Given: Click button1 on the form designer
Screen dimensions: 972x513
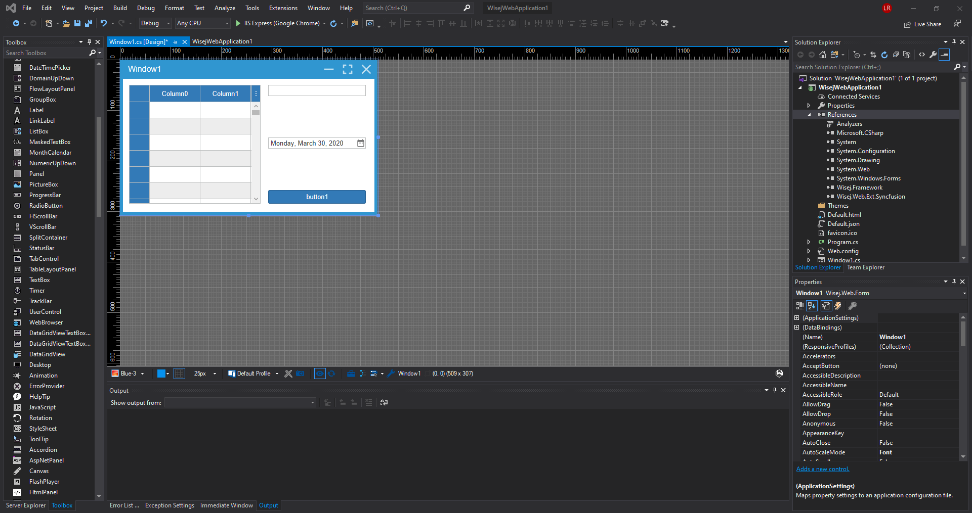Looking at the screenshot, I should click(x=317, y=197).
